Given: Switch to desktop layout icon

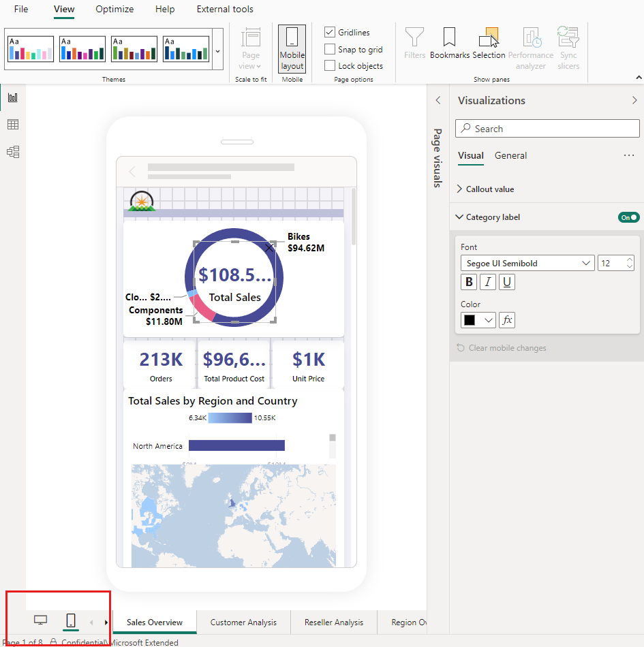Looking at the screenshot, I should click(41, 620).
